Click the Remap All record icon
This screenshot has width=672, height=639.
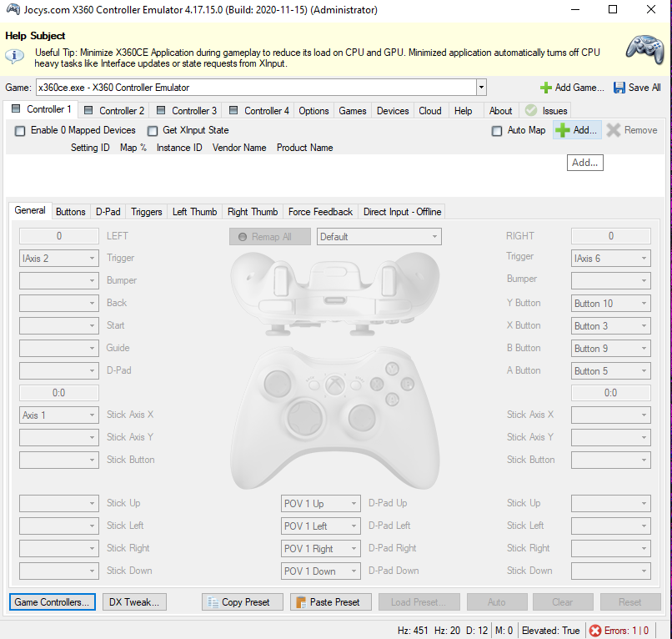[243, 237]
